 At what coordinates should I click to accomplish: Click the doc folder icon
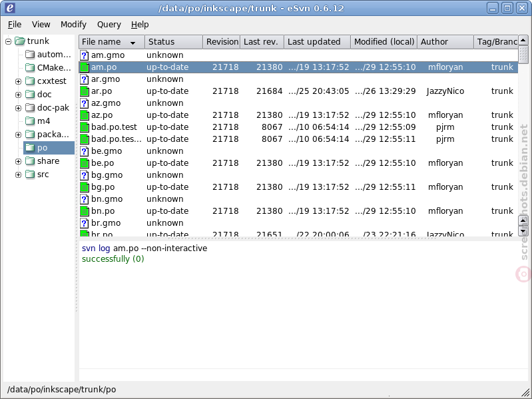tap(30, 94)
